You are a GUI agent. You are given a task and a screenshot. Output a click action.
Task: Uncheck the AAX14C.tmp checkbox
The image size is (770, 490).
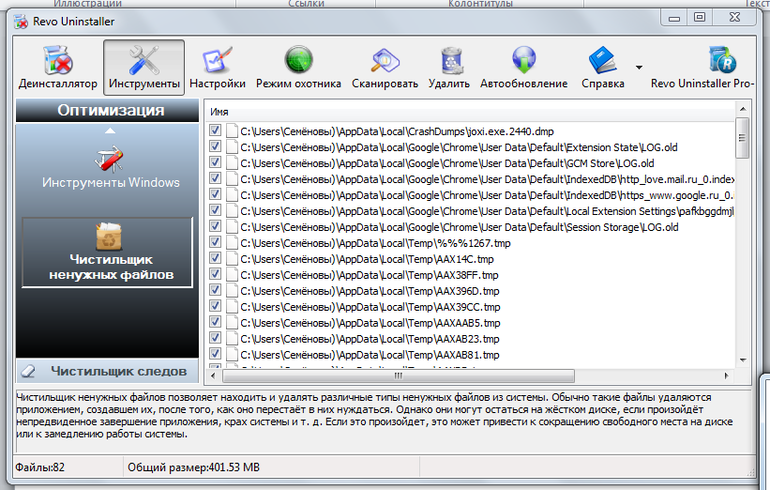[x=215, y=258]
